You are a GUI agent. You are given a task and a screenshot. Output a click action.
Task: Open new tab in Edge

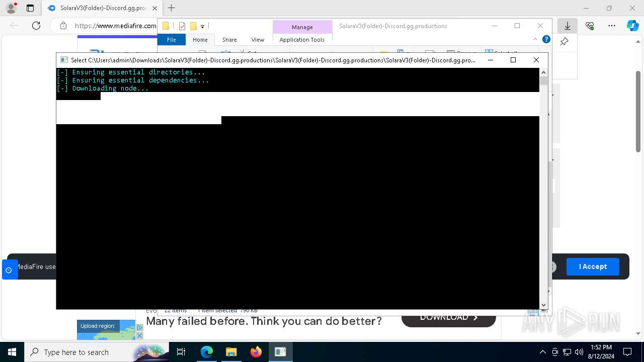coord(172,8)
